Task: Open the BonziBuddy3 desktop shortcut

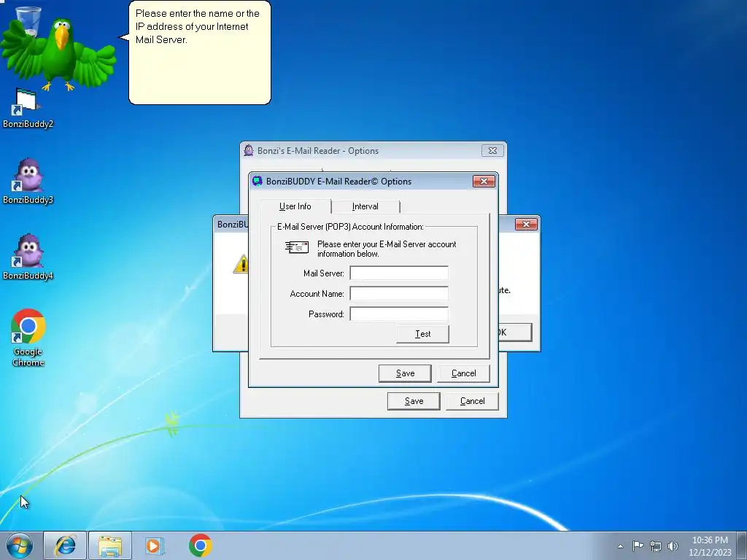Action: (28, 182)
